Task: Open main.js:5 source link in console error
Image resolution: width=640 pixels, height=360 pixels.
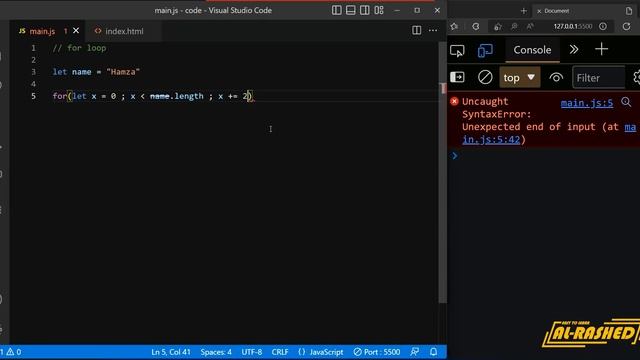Action: coord(587,103)
